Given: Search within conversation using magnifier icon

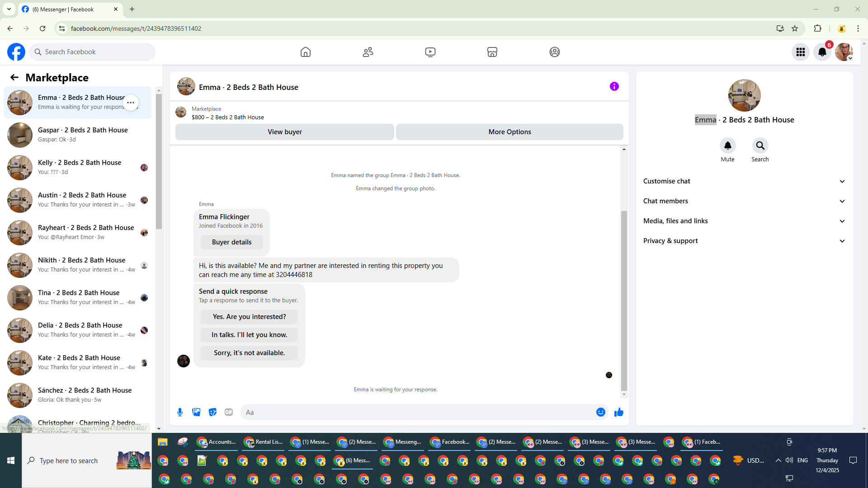Looking at the screenshot, I should click(x=760, y=145).
